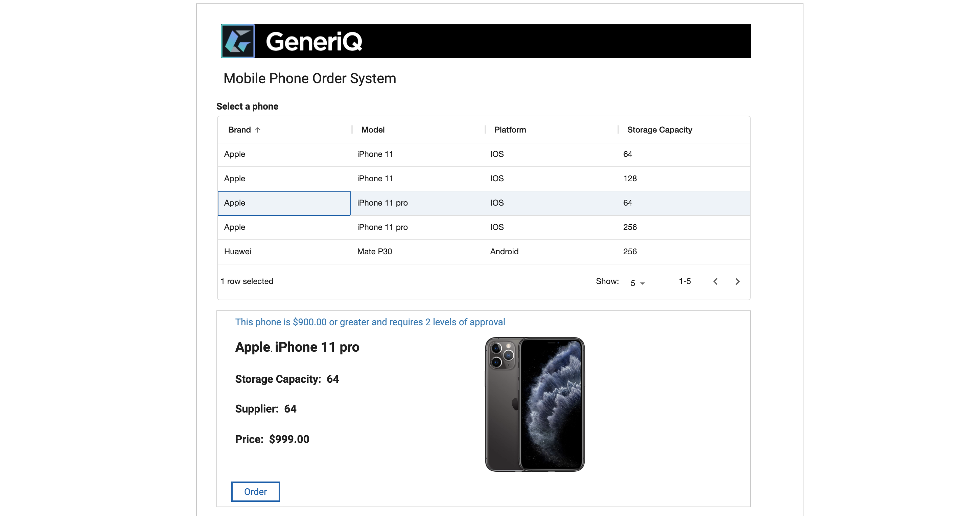Go to next page of phones
This screenshot has width=980, height=516.
coord(737,281)
